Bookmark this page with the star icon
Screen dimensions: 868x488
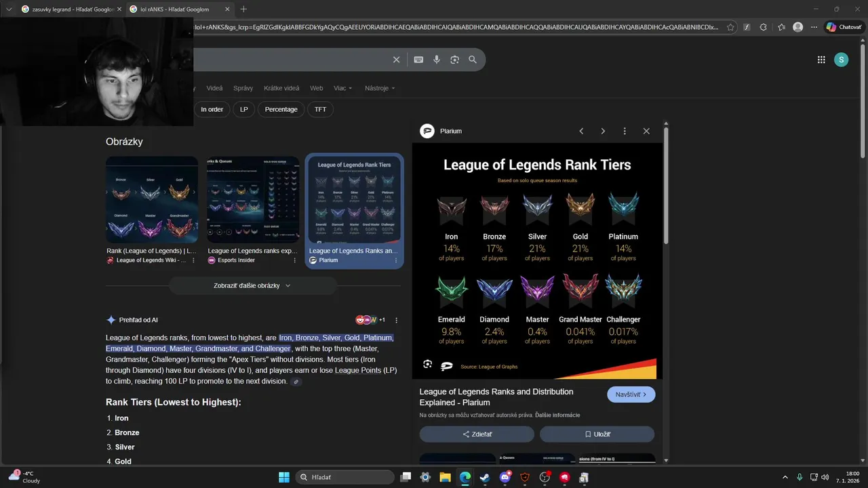coord(730,27)
